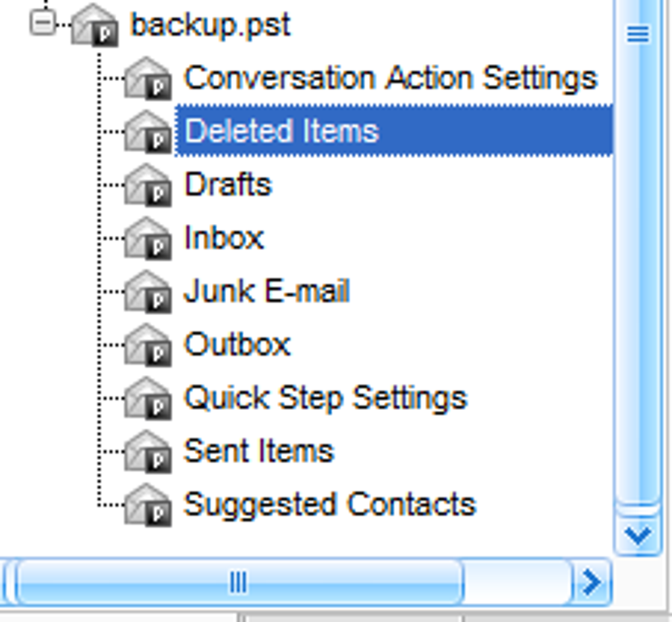Select Suggested Contacts in the tree
Viewport: 672px width, 622px height.
pyautogui.click(x=329, y=505)
